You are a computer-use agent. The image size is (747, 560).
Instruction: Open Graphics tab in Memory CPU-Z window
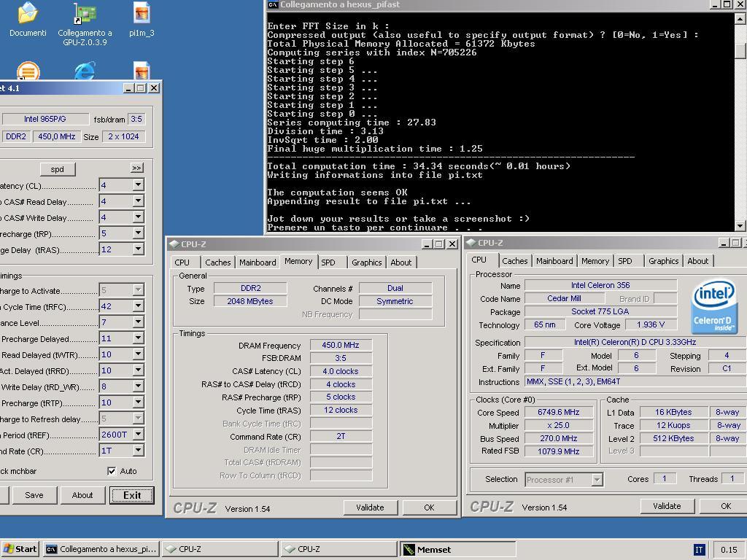click(366, 262)
